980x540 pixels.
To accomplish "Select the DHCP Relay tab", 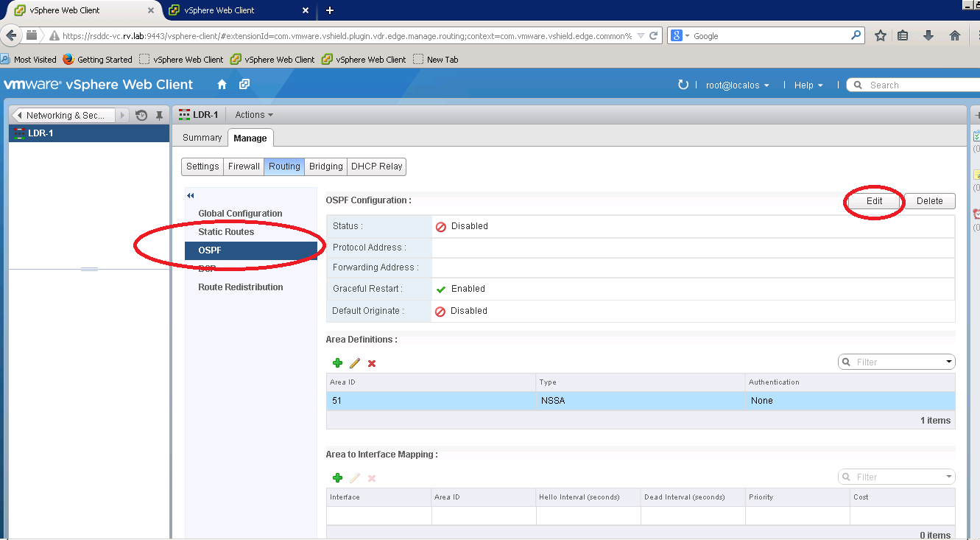I will coord(376,166).
